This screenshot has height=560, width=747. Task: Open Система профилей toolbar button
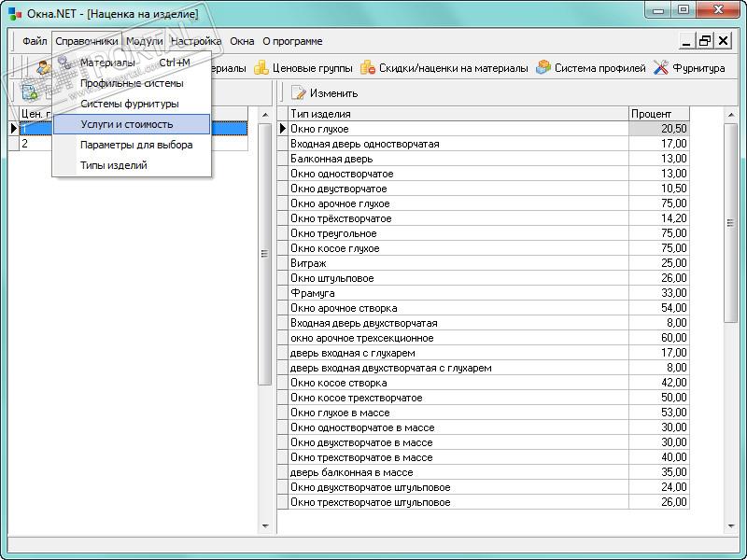point(590,67)
